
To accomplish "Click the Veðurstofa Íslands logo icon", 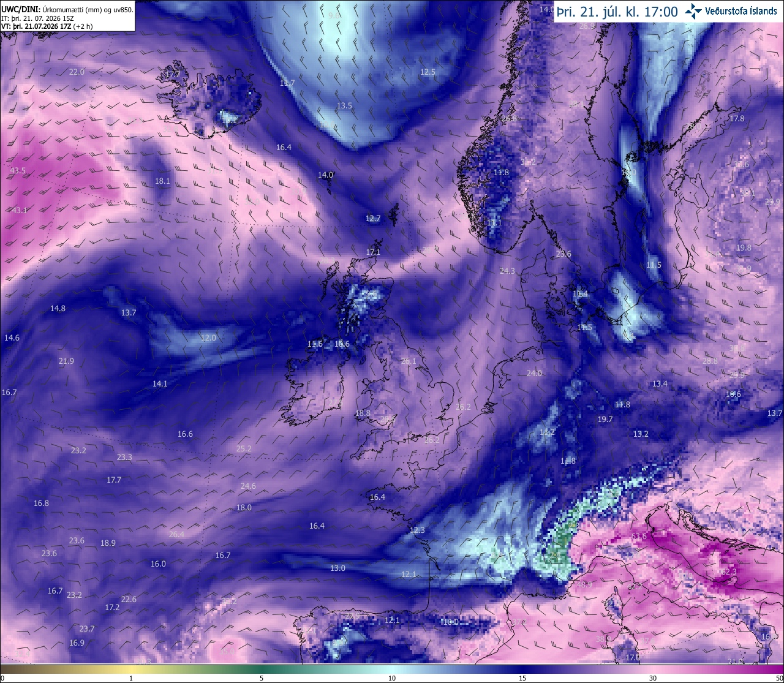I will tap(693, 11).
